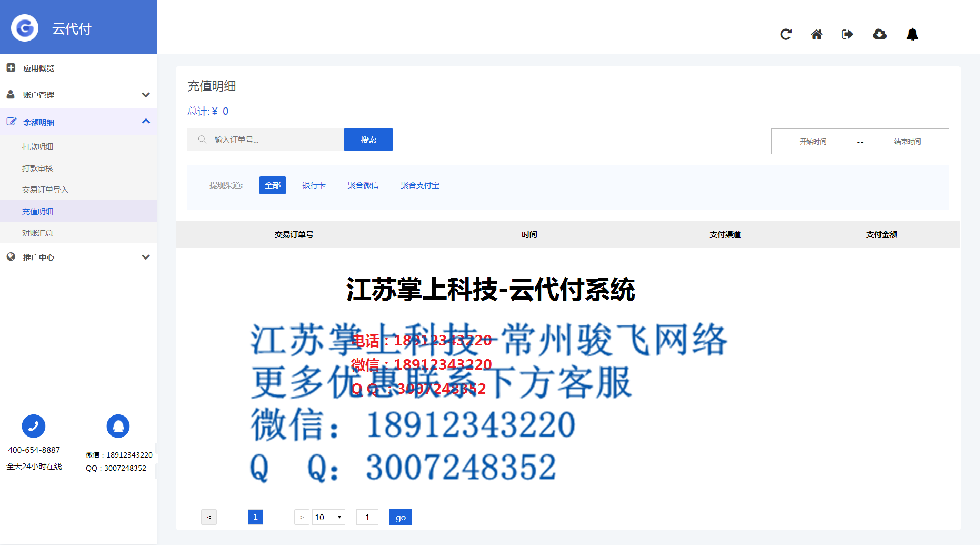
Task: Click the magnifier icon in the search box
Action: [x=202, y=140]
